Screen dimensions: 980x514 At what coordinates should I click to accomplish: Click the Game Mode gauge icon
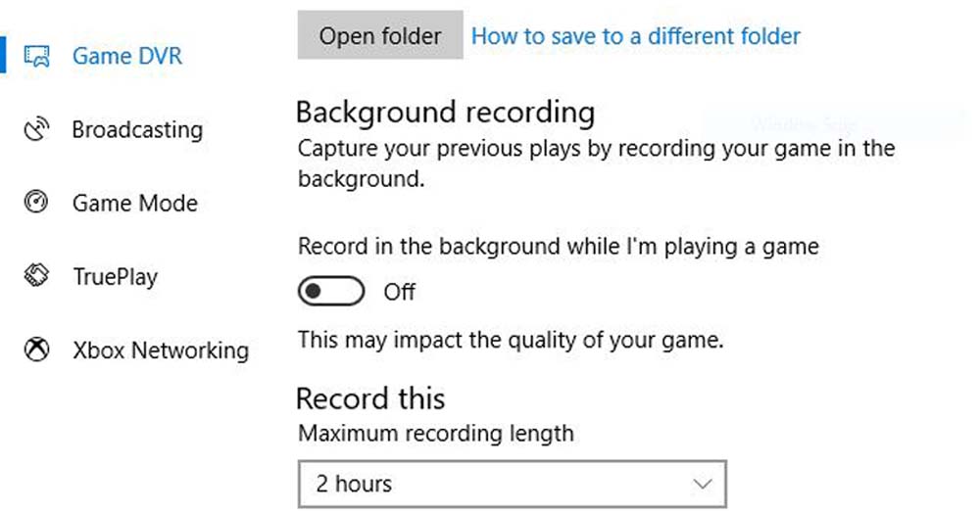pos(36,203)
